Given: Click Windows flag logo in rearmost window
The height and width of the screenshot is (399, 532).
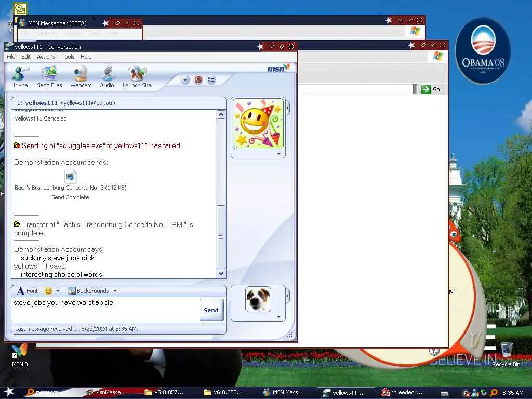Looking at the screenshot, I should tap(415, 31).
